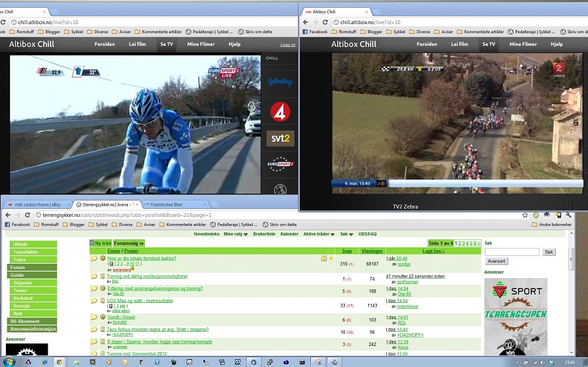Click 'Forsiden' in the left Altibox window
This screenshot has width=588, height=367.
tap(105, 44)
